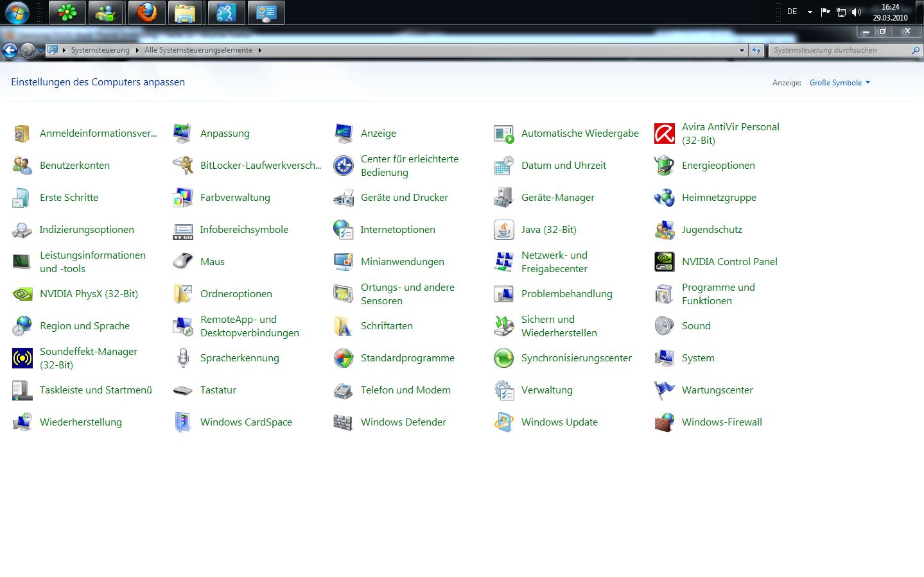Open Taskleiste und Startmenü link
The image size is (924, 577).
tap(96, 390)
